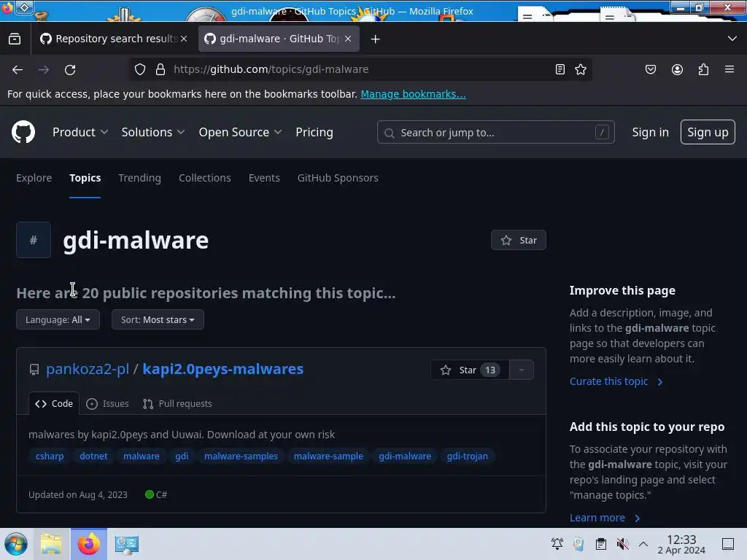
Task: Click the Search or jump to field
Action: 495,133
